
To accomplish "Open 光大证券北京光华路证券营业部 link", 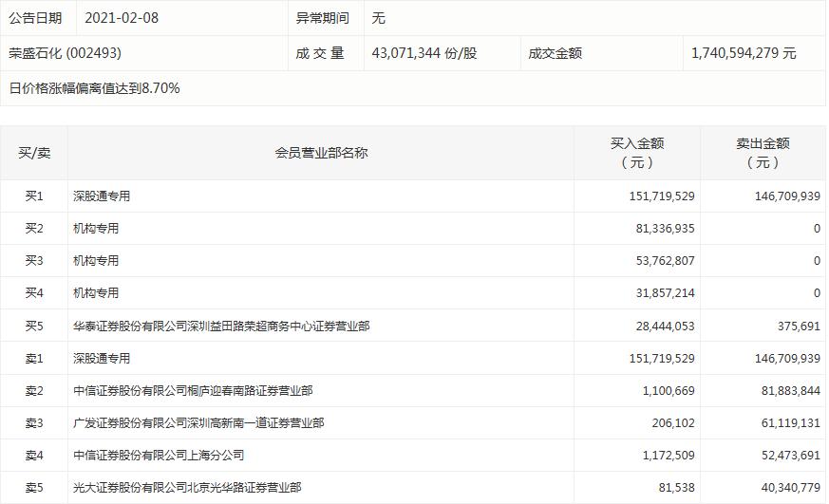I will 187,487.
